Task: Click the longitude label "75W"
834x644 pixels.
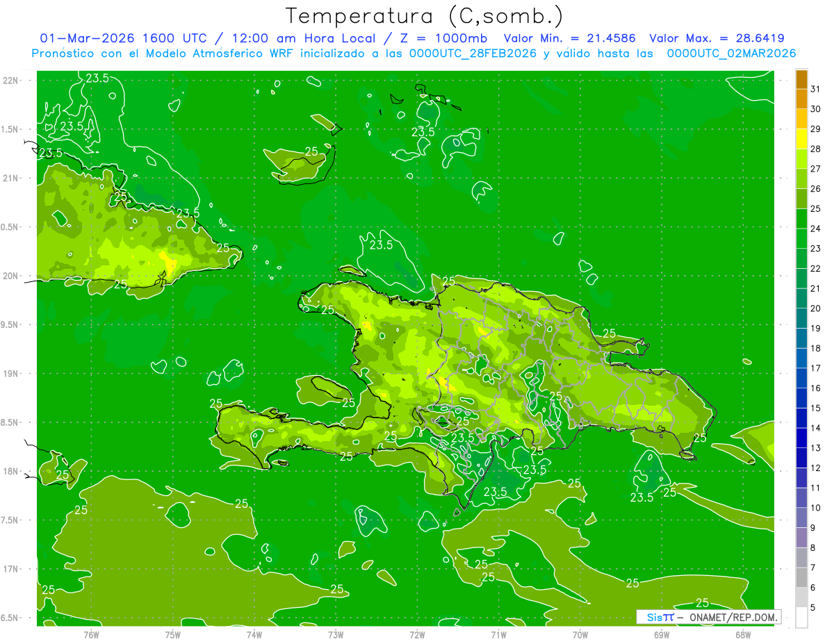Action: 172,634
